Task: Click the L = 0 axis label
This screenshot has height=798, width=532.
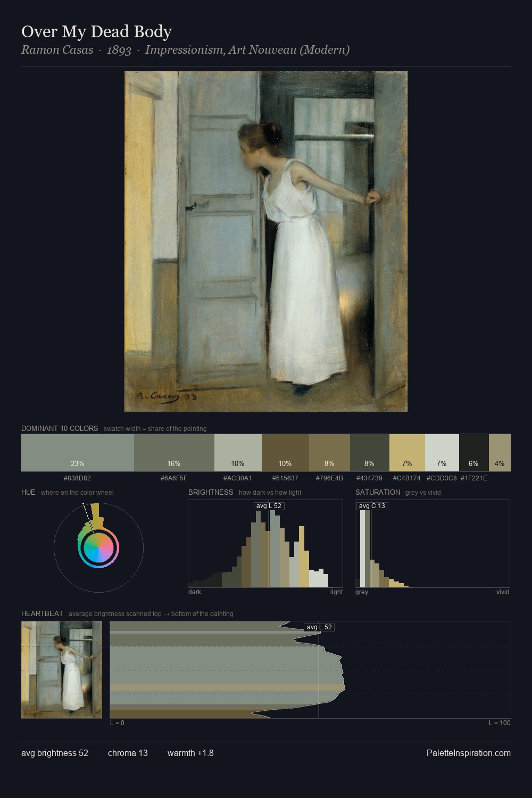Action: coord(117,723)
